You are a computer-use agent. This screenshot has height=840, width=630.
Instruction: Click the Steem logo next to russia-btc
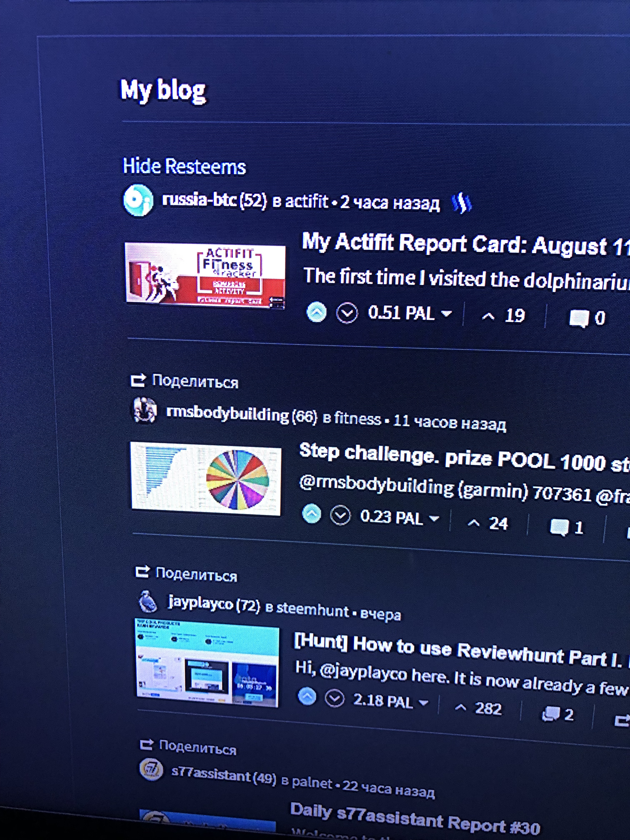coord(461,204)
